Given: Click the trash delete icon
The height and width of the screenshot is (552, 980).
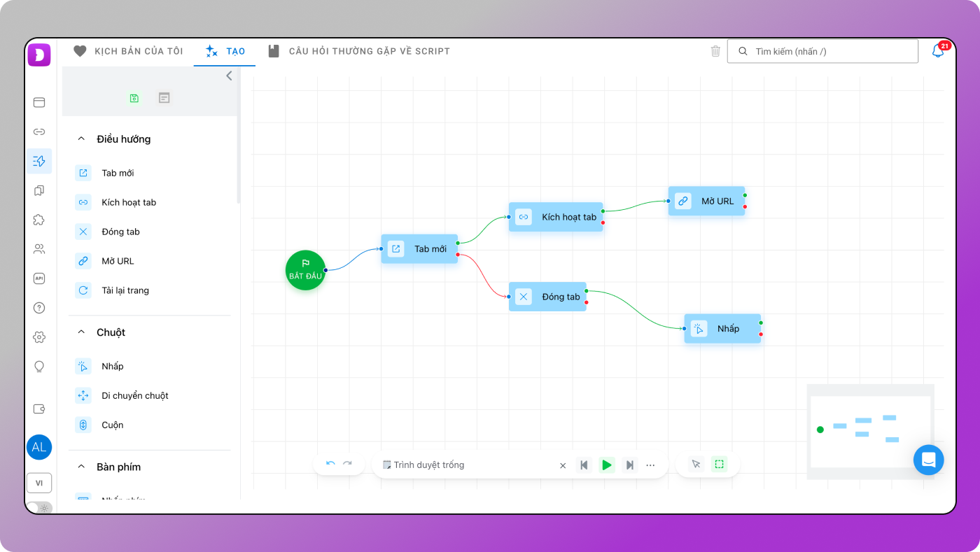Looking at the screenshot, I should [x=715, y=51].
